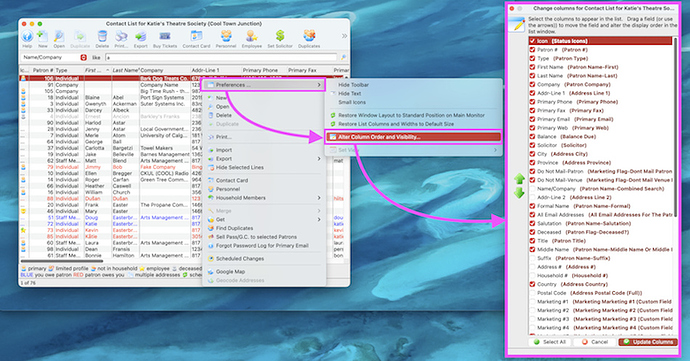Screen dimensions: 690x361
Task: Choose Restore List Columns and Widths to Default
Action: (396, 124)
